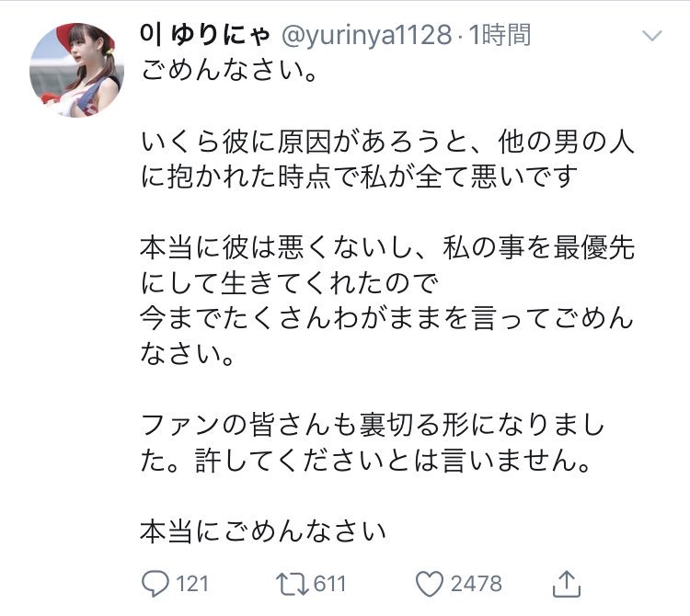Select the line starting いくら彼に原因が
This screenshot has width=690, height=616.
[x=387, y=142]
